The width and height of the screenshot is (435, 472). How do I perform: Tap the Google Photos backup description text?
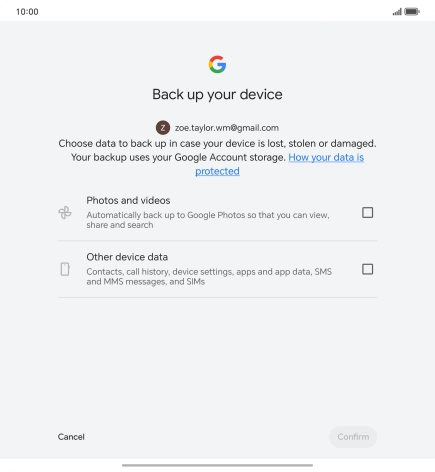click(208, 220)
